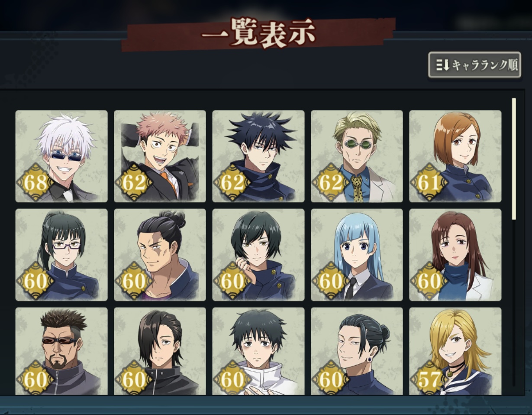Pick the brown-haired woman in a white coat
Screen dimensions: 532x415
(455, 255)
